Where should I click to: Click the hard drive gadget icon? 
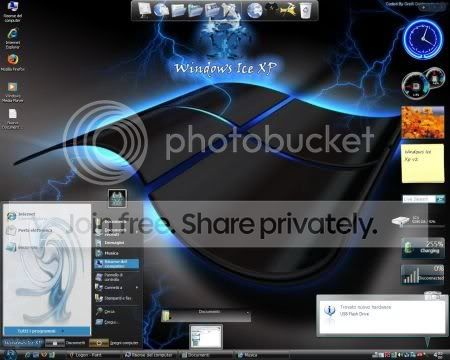tap(400, 220)
